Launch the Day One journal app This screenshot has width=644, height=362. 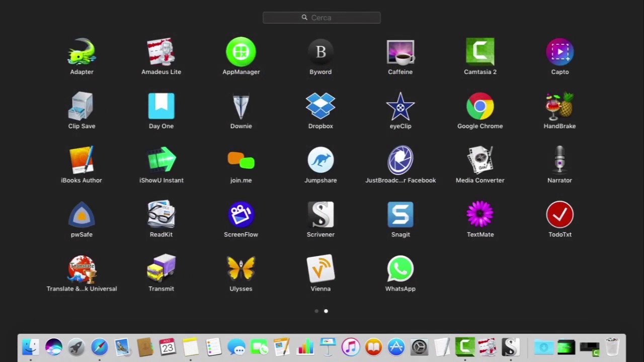(x=161, y=106)
